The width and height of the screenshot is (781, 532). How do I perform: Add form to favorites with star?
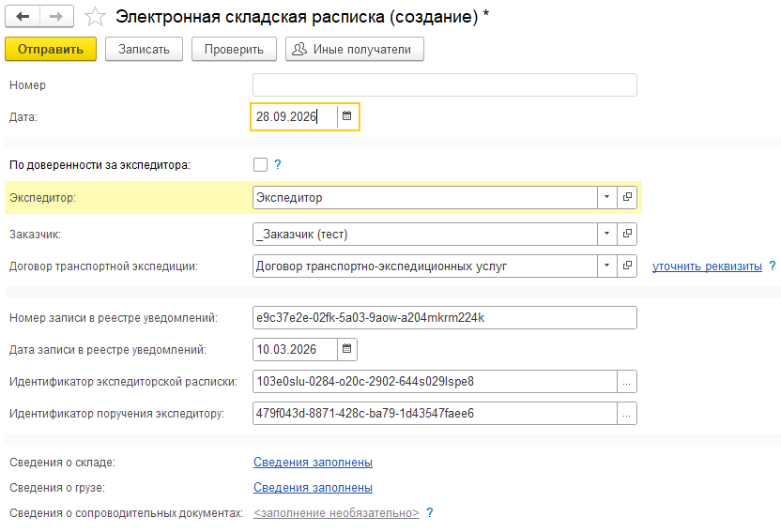pyautogui.click(x=95, y=17)
